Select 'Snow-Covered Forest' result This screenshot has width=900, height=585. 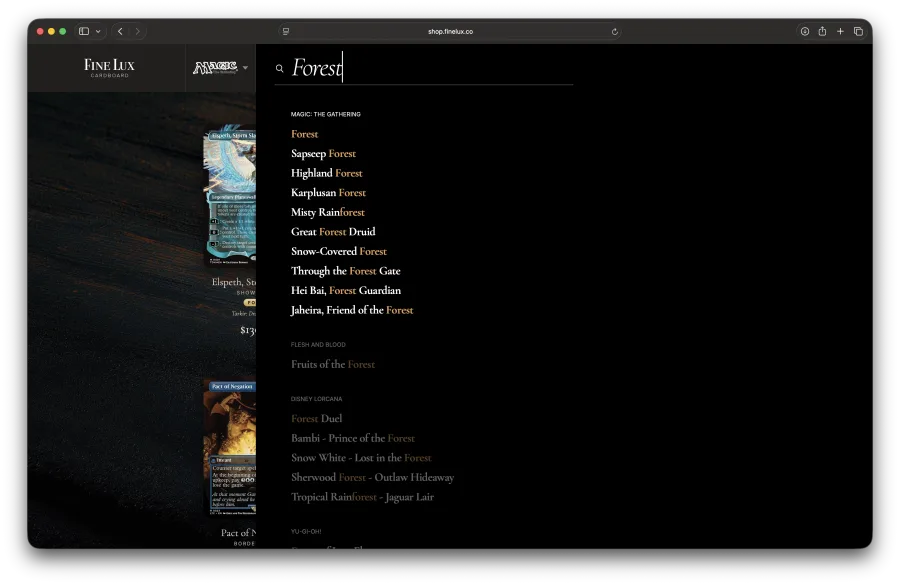pyautogui.click(x=339, y=251)
